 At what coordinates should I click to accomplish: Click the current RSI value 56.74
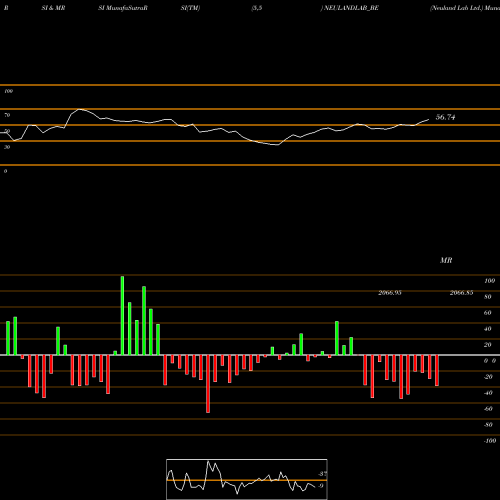click(445, 117)
